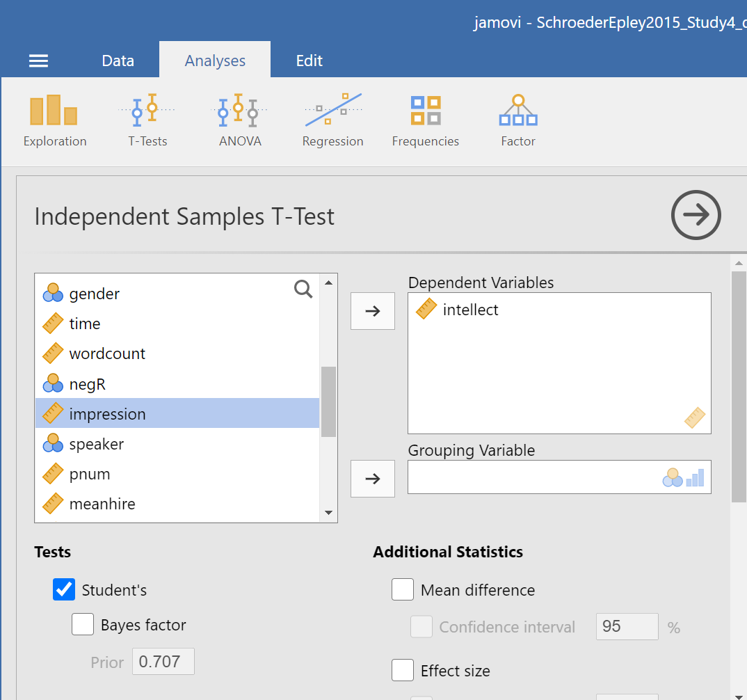Collapse the options panel with arrow button
The height and width of the screenshot is (700, 747).
696,216
